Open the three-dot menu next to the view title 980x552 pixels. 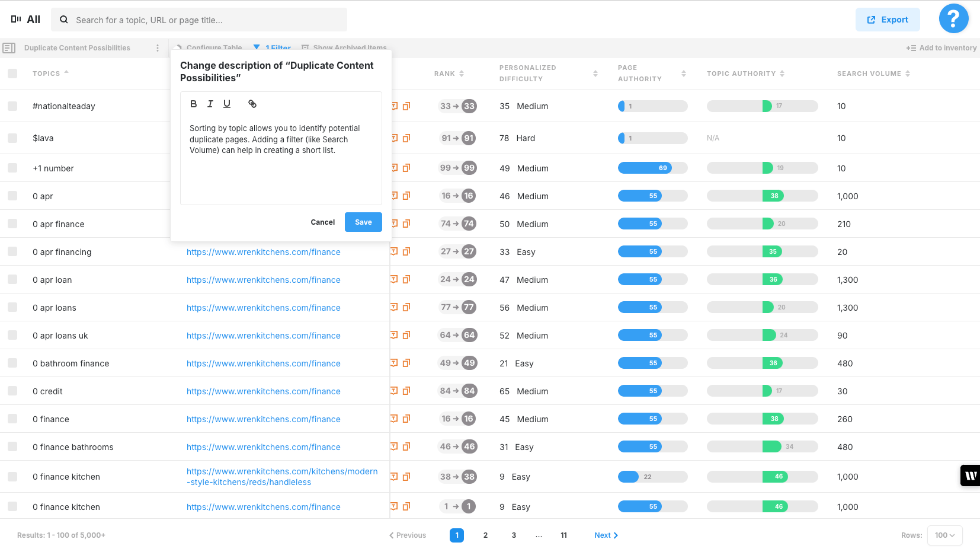[x=157, y=47]
